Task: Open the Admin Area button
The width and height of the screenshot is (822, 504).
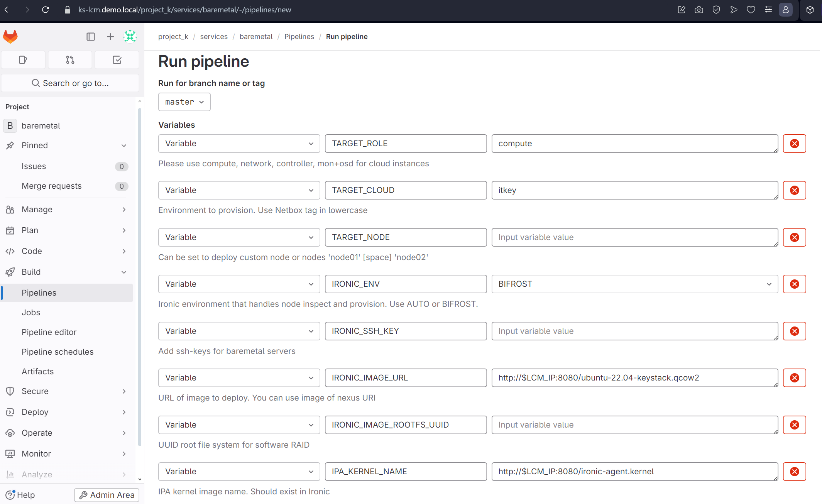Action: [x=107, y=495]
